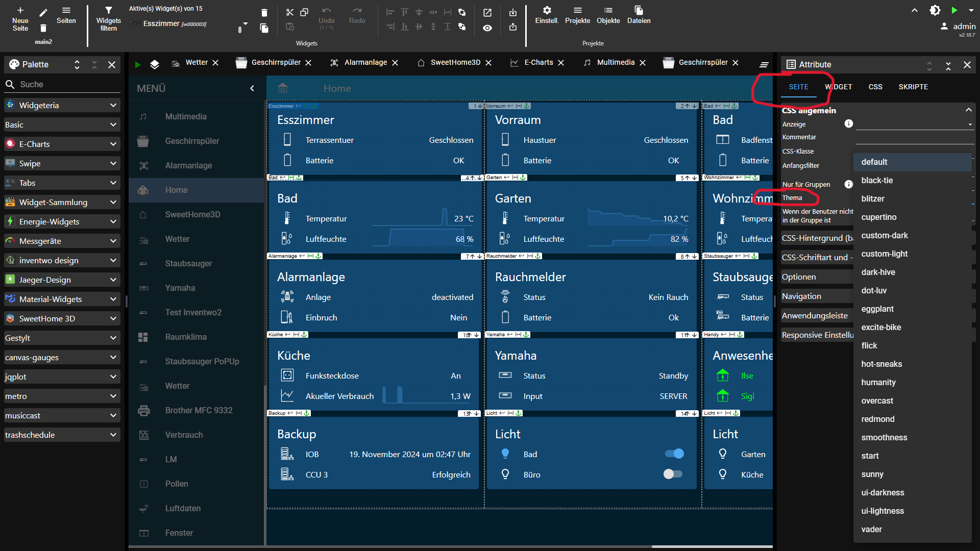Click the green play runtime icon

[954, 10]
